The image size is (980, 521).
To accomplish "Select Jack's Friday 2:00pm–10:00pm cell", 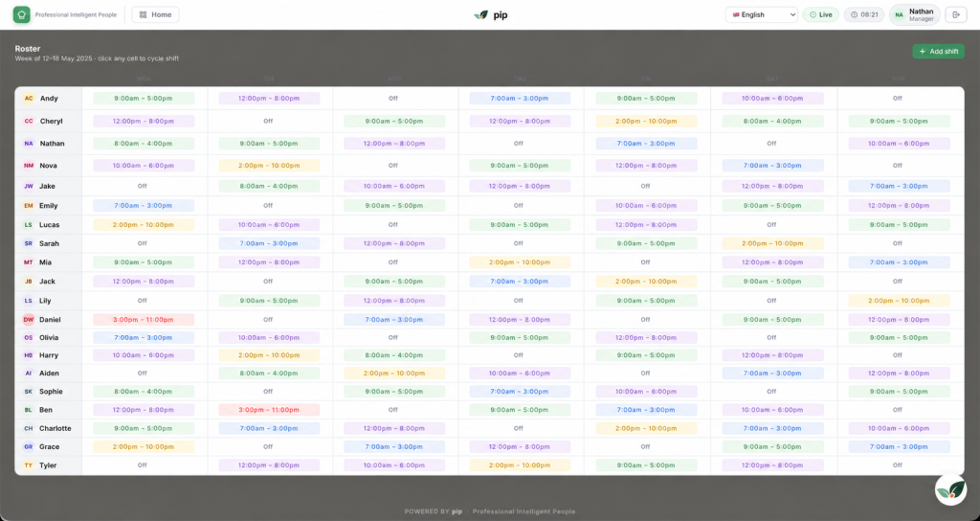I will tap(646, 282).
